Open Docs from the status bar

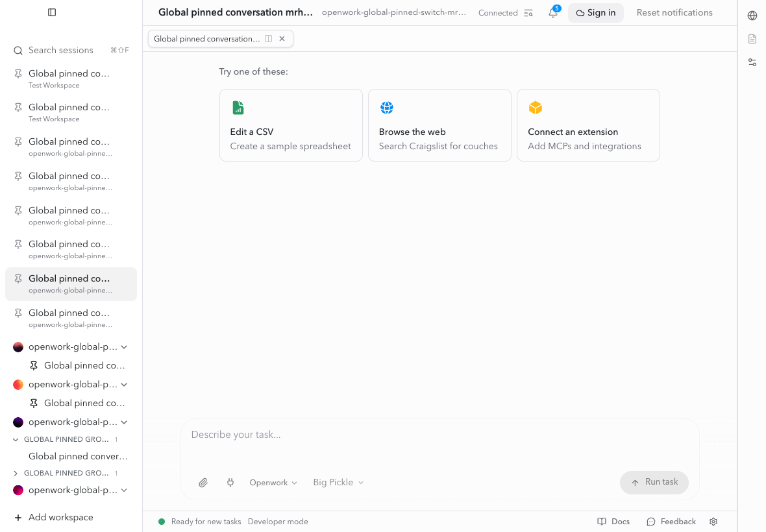(613, 522)
